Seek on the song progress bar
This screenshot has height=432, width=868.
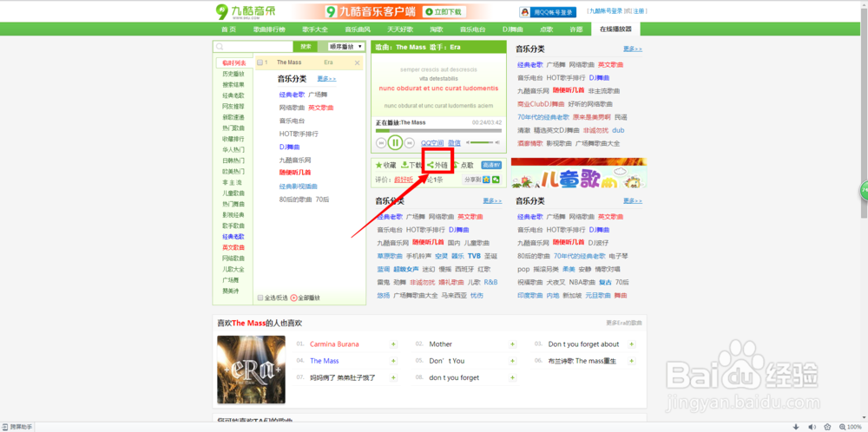[438, 130]
